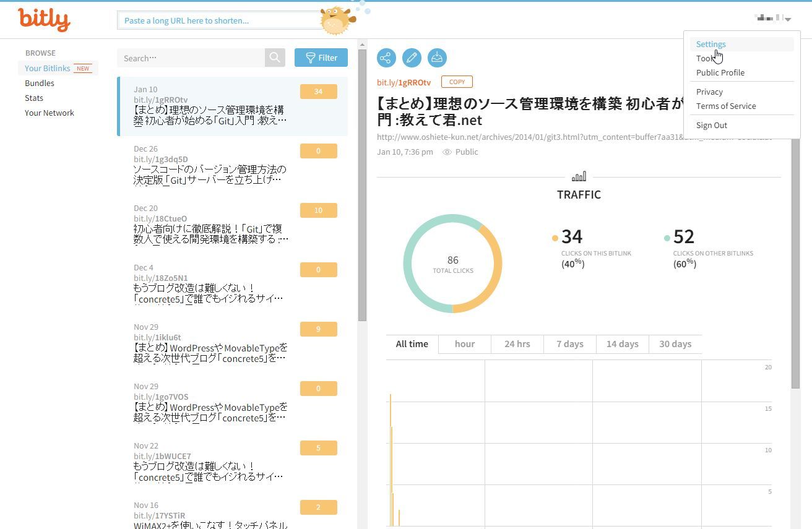Click the orange 34 clicks legend dot
Image resolution: width=812 pixels, height=529 pixels.
coord(555,238)
